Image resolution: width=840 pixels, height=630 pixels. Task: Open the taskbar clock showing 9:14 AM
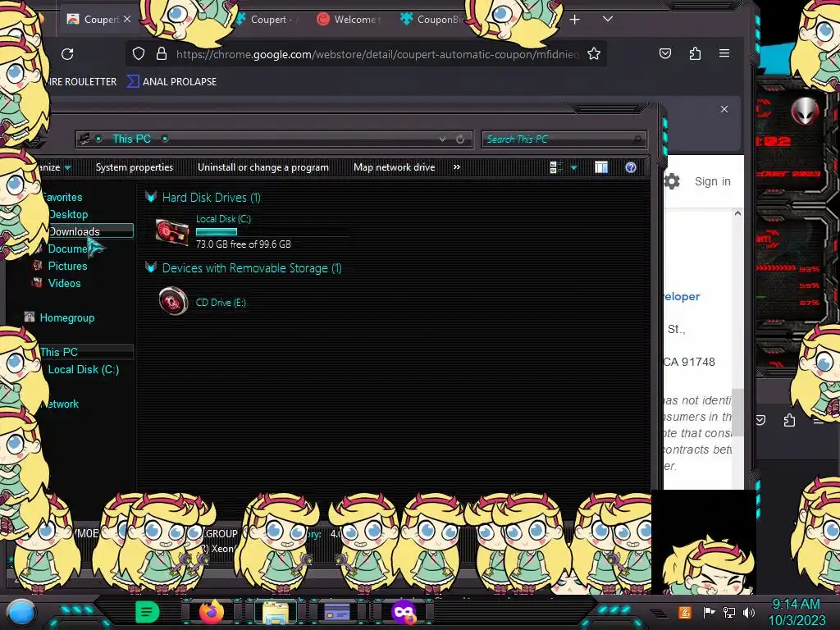coord(796,612)
